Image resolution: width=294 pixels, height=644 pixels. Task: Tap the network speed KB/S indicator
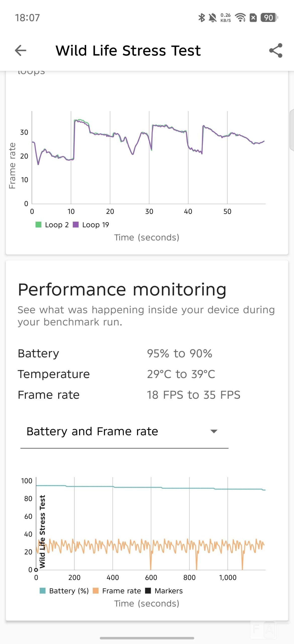click(x=225, y=18)
